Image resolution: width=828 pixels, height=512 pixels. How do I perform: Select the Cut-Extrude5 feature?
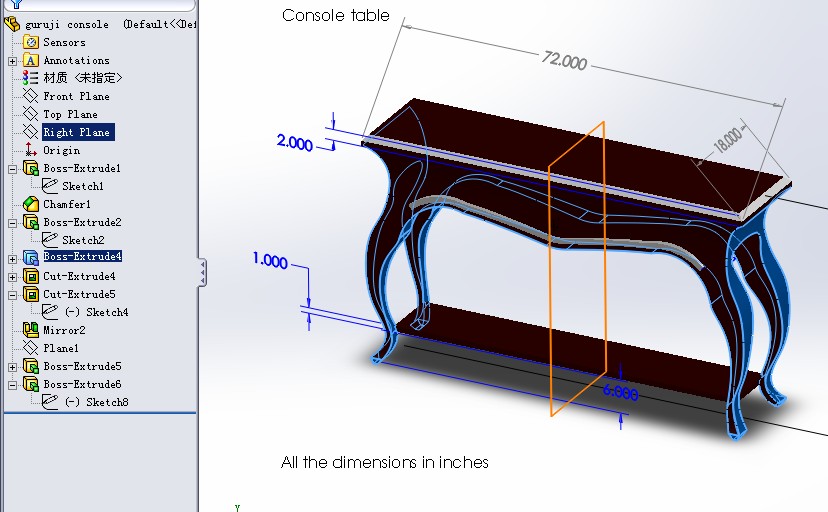click(79, 294)
